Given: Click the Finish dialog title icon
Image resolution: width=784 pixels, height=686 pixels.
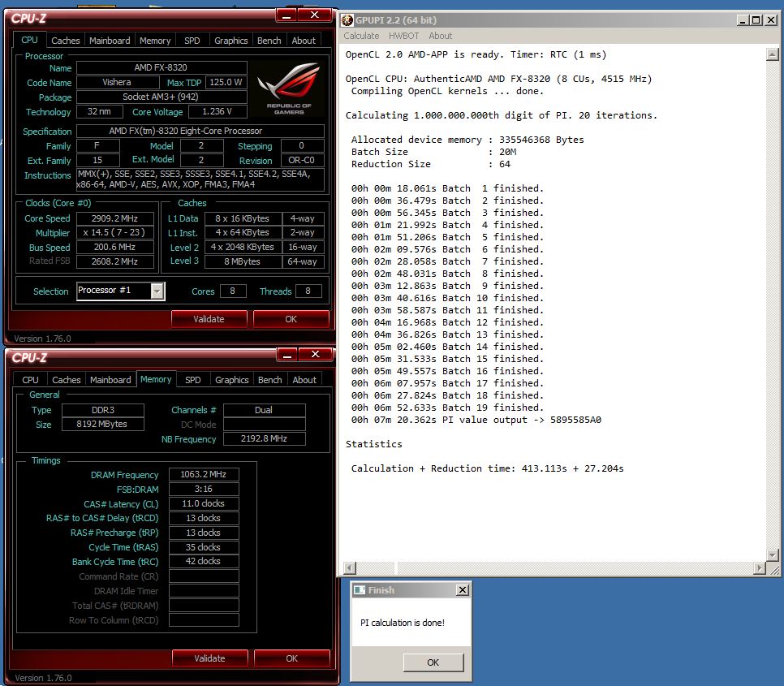Looking at the screenshot, I should [x=360, y=590].
